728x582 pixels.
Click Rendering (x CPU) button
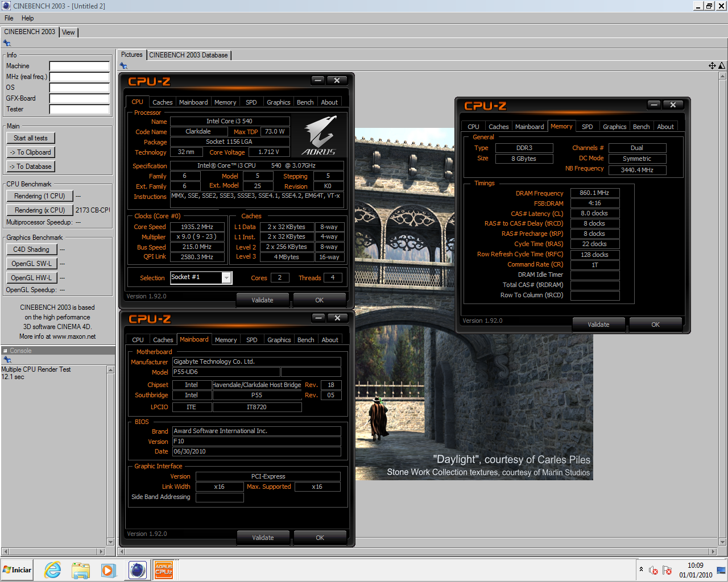click(x=40, y=210)
